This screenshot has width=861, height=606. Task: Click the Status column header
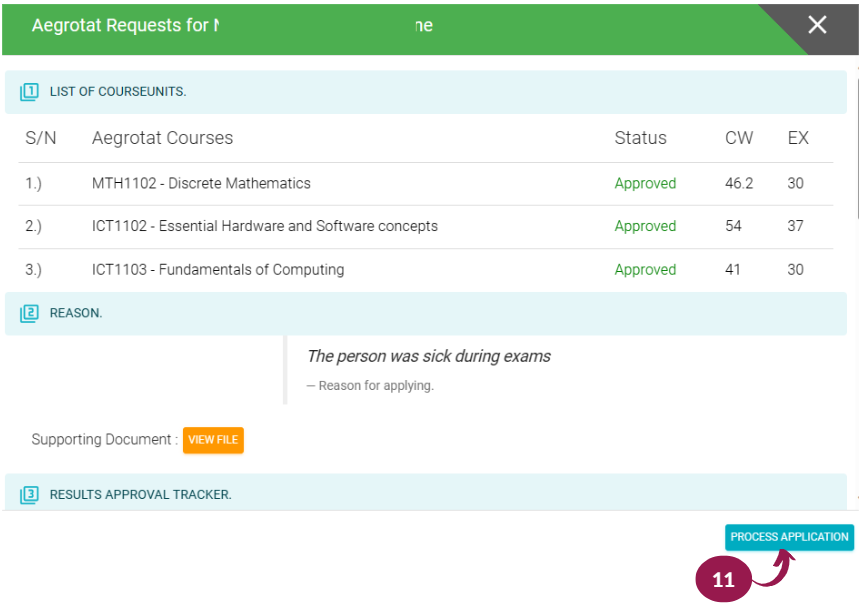pos(640,138)
